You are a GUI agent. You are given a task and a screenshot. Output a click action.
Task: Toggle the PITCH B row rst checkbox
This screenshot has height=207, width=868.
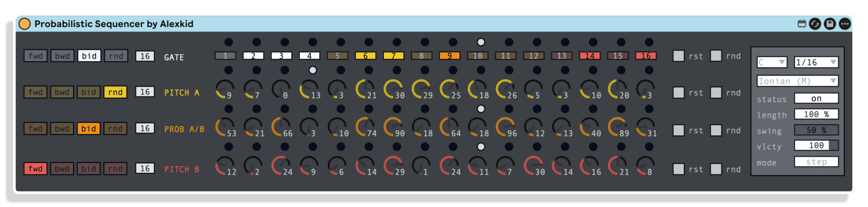678,169
